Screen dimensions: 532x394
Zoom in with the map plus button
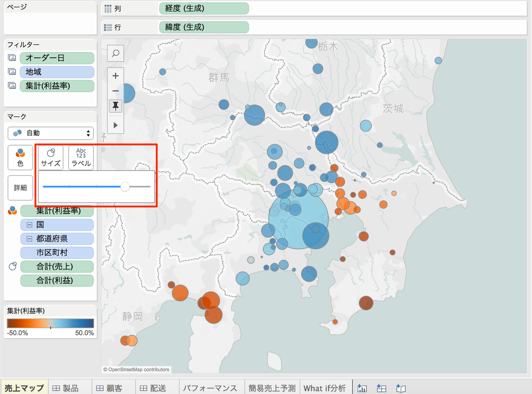pos(116,76)
